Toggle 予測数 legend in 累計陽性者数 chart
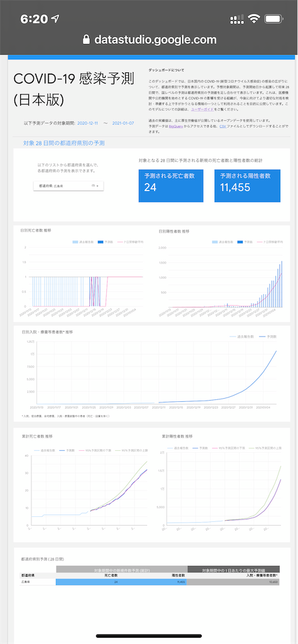The height and width of the screenshot is (644, 298). (x=202, y=447)
